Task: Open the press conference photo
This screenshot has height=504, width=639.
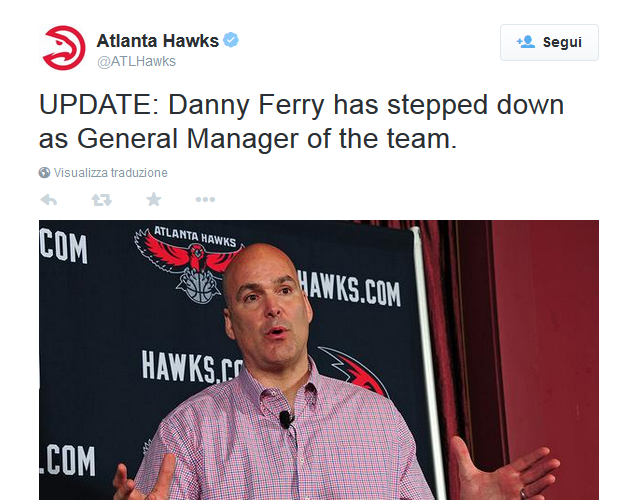Action: click(x=318, y=360)
